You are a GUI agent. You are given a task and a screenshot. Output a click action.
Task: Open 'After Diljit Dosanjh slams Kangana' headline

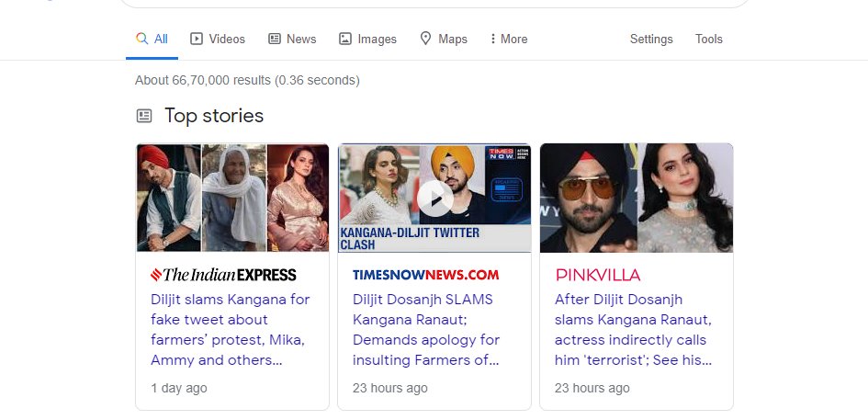pyautogui.click(x=633, y=330)
